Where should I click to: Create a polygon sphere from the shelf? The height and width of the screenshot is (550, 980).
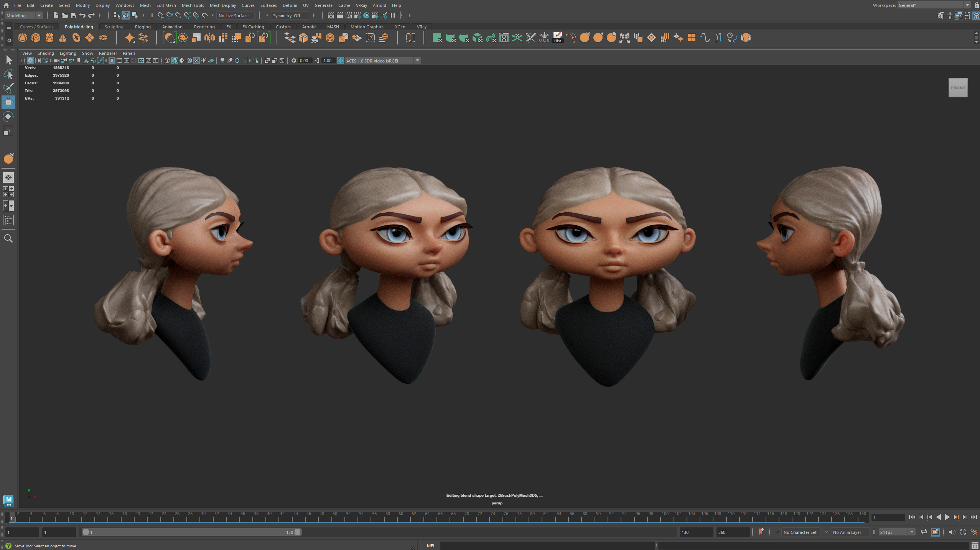click(x=23, y=38)
